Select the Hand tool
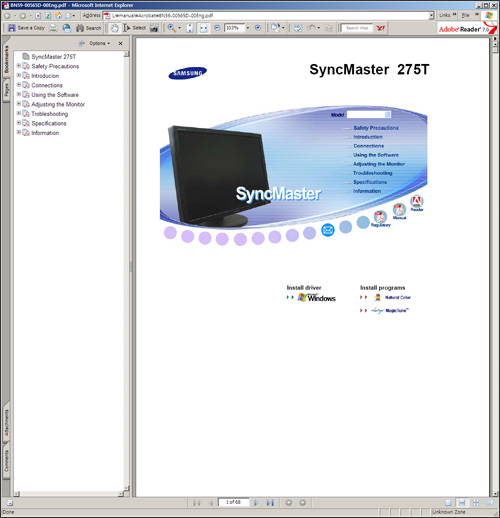This screenshot has width=500, height=518. pos(114,28)
